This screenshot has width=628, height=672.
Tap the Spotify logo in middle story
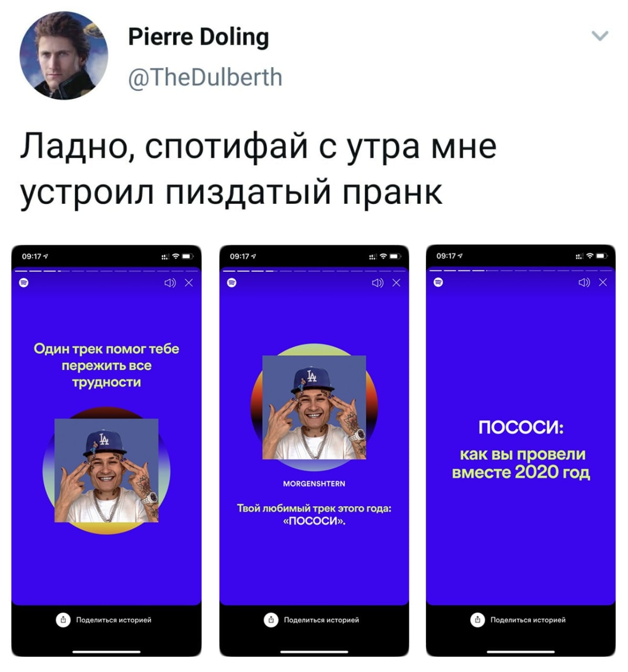(232, 282)
